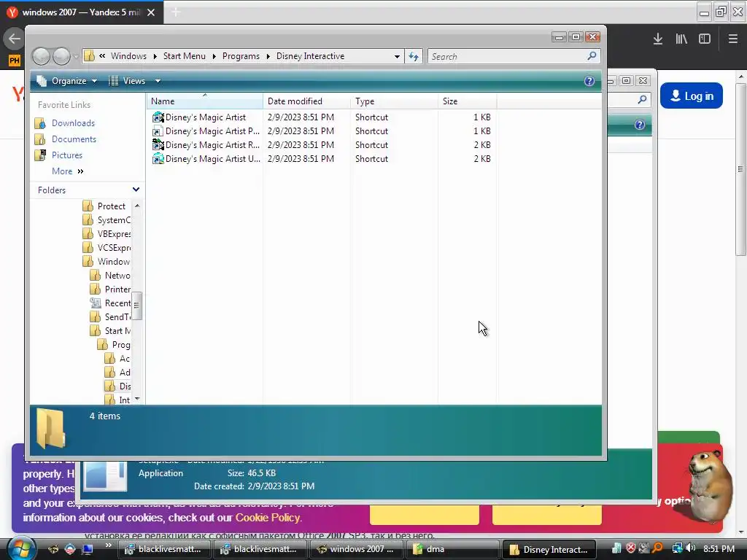Click Show Desktop quick launch icon
Screen dimensions: 747x560
88,549
